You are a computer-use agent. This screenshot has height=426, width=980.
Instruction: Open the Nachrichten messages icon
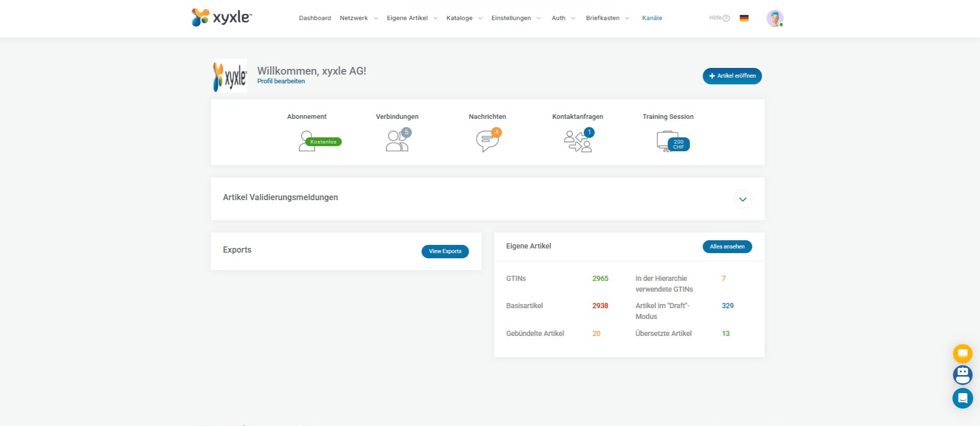[487, 140]
